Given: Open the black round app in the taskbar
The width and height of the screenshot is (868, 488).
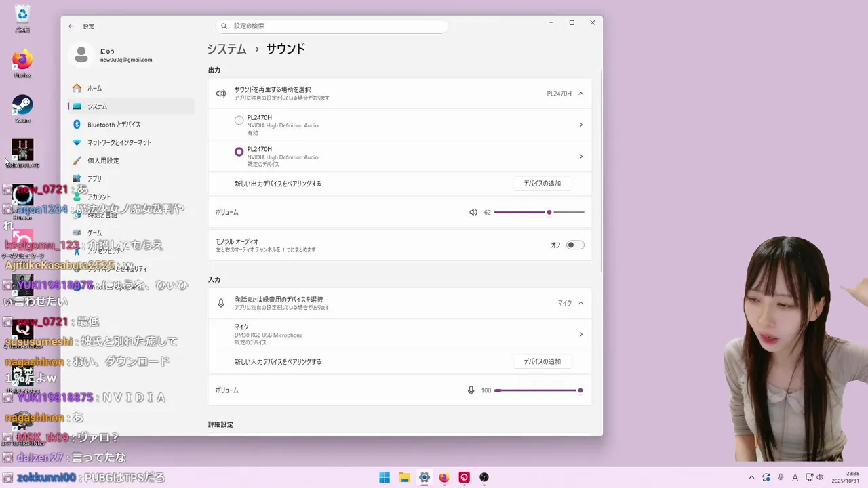Looking at the screenshot, I should point(484,477).
